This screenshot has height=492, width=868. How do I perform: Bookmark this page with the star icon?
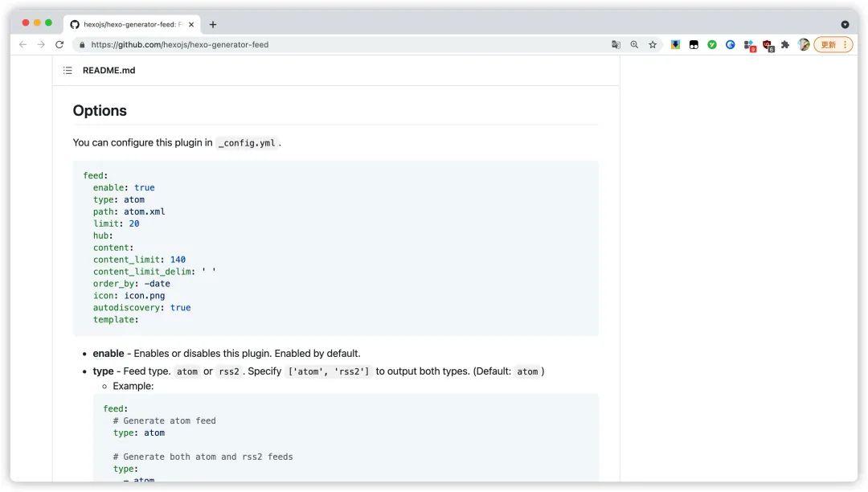(x=653, y=45)
